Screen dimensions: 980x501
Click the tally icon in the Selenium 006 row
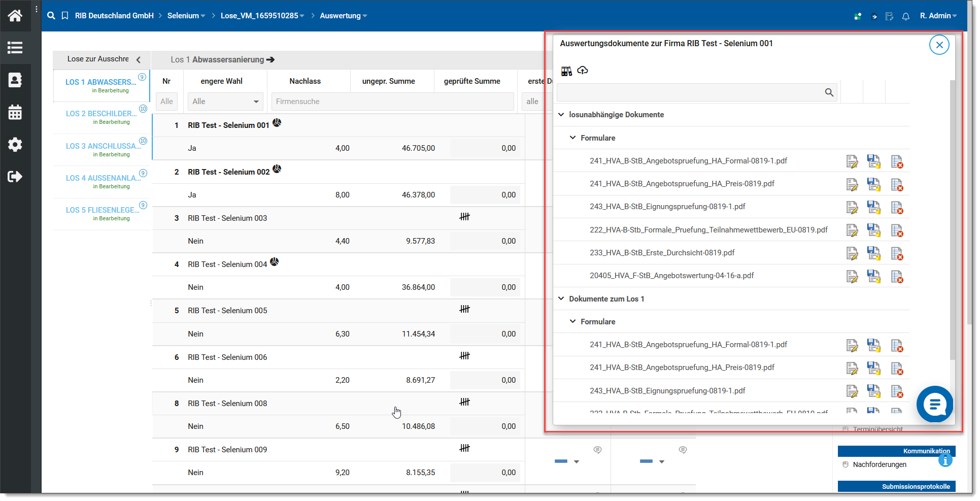464,356
